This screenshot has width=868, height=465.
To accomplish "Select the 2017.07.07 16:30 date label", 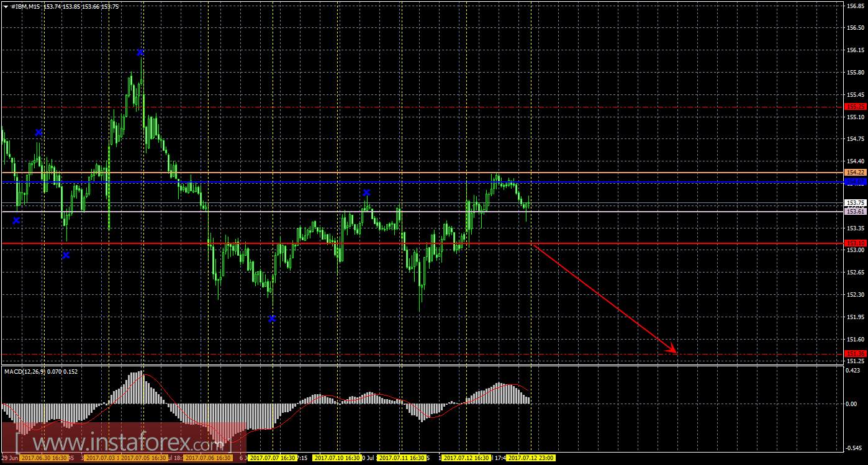I will pos(273,458).
